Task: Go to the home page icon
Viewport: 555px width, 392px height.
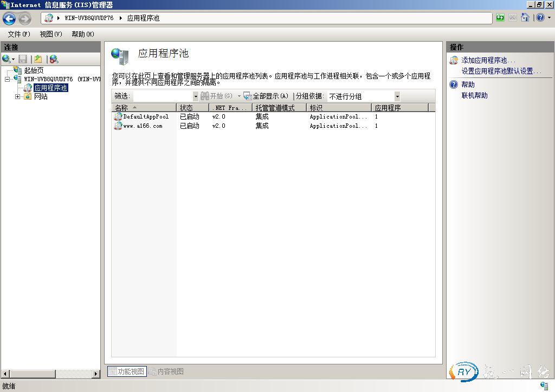Action: 525,18
